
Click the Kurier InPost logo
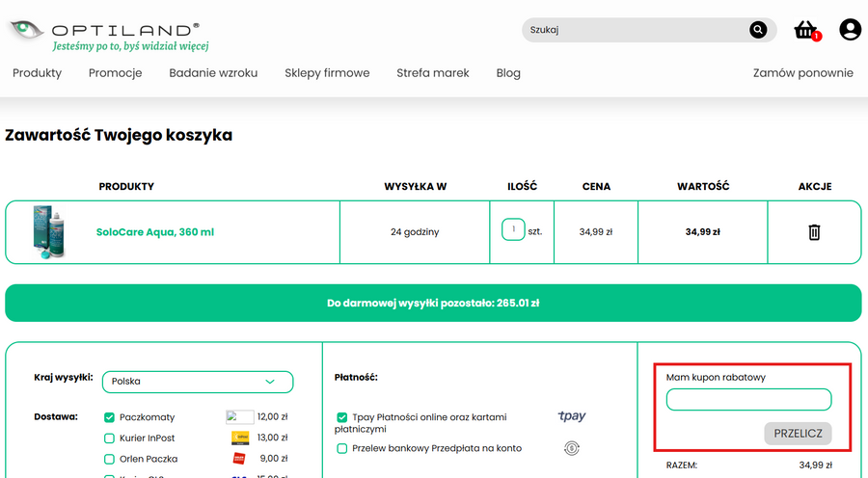240,438
